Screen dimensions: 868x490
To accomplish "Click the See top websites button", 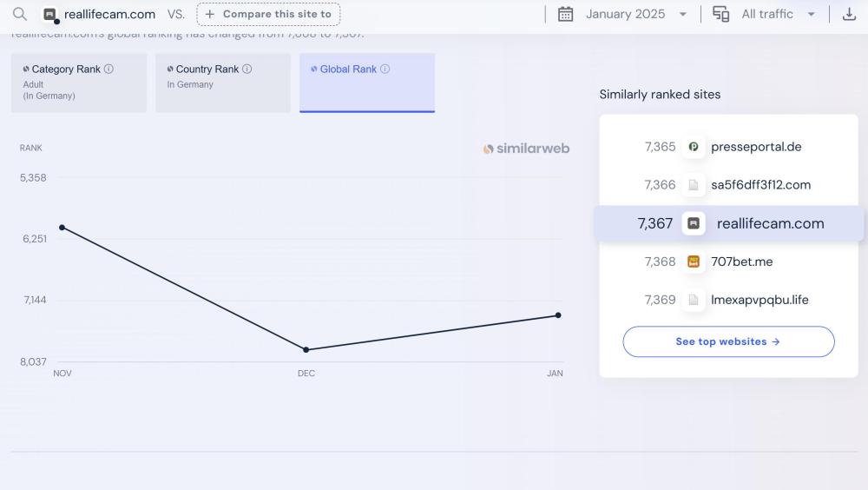I will pyautogui.click(x=728, y=341).
